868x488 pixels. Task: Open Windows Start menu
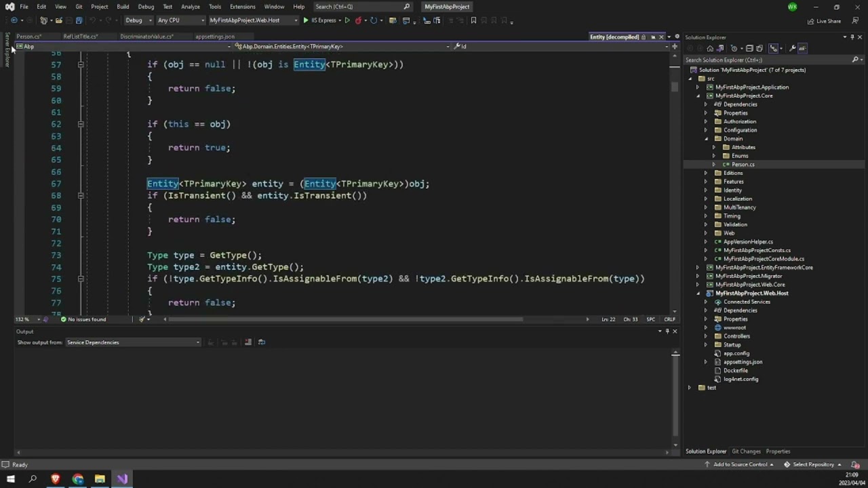[x=10, y=479]
